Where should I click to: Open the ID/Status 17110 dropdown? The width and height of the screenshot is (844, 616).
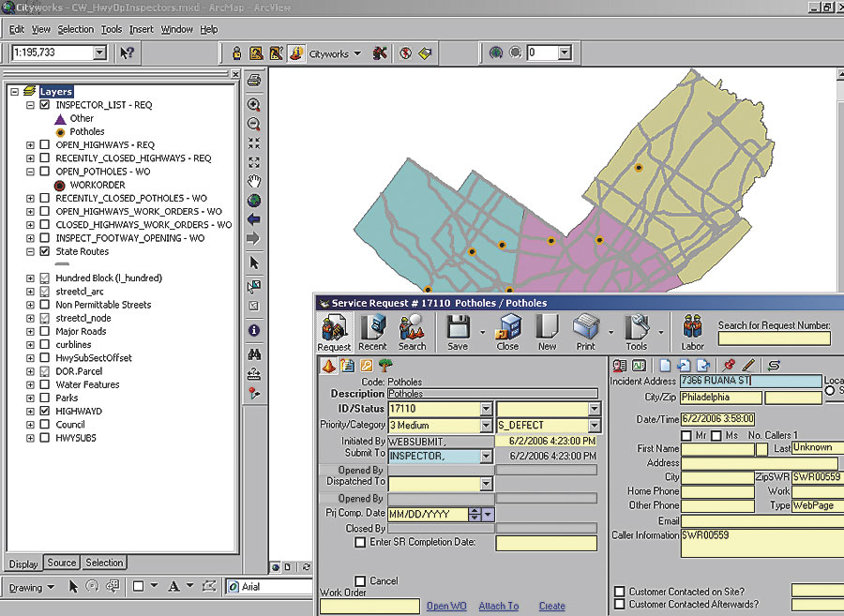pos(486,409)
